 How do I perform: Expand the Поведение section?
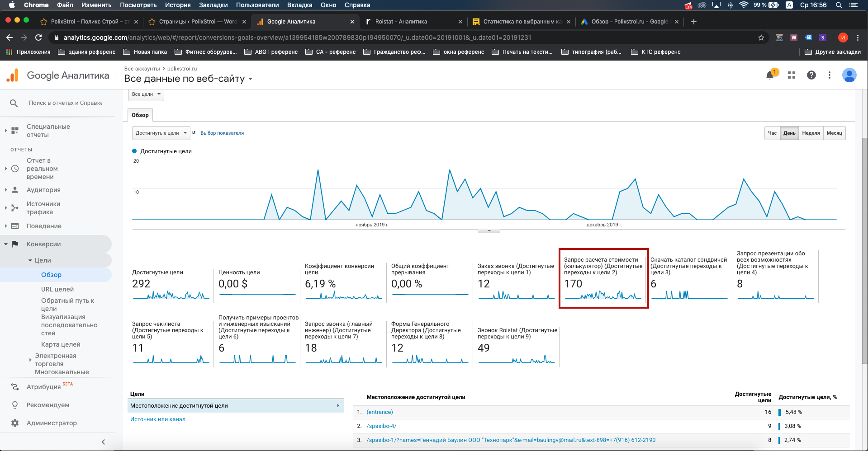click(x=5, y=226)
